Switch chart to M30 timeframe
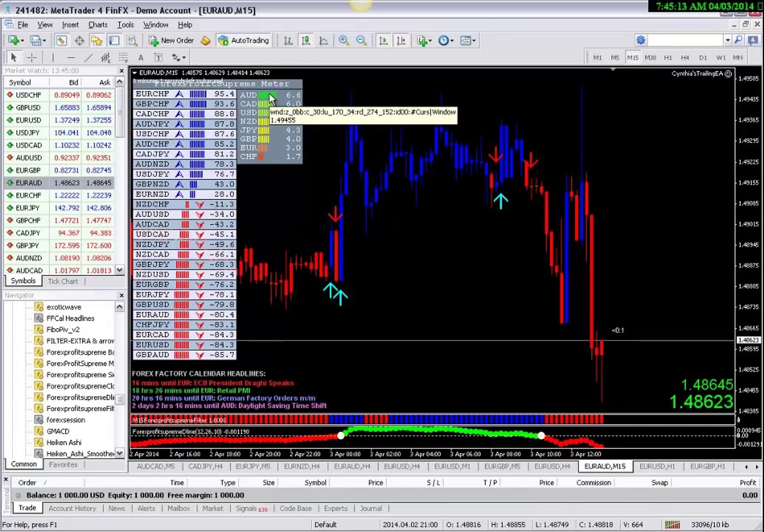The height and width of the screenshot is (532, 764). click(x=650, y=58)
